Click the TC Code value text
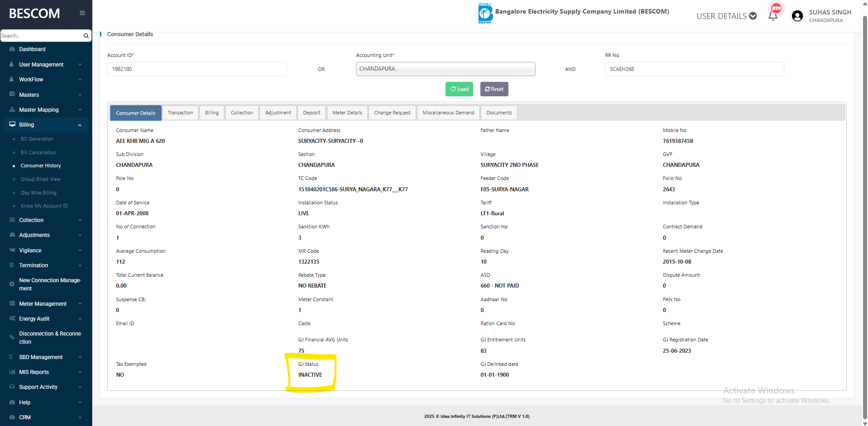The height and width of the screenshot is (426, 868). point(353,189)
